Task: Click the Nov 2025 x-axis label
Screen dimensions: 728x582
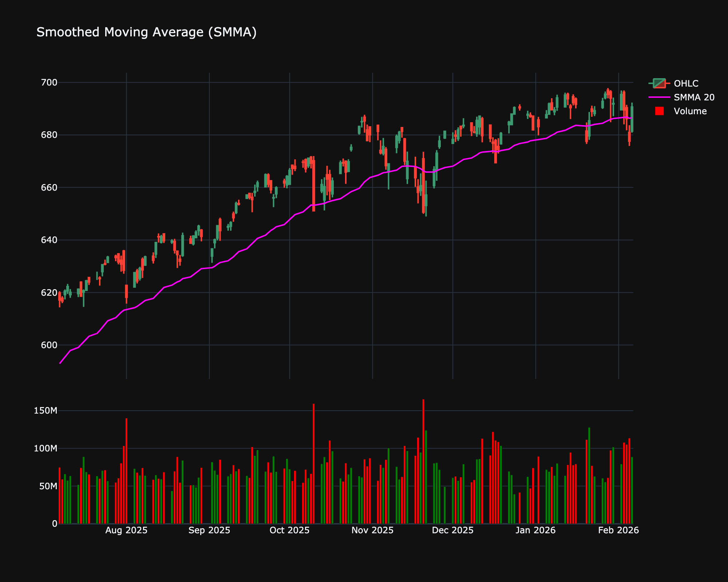Action: coord(372,530)
